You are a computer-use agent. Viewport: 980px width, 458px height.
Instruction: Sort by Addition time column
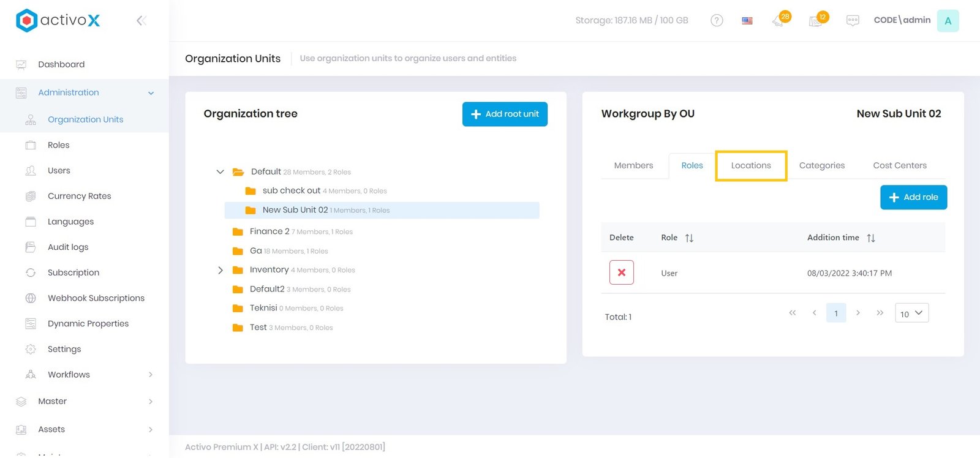coord(870,238)
